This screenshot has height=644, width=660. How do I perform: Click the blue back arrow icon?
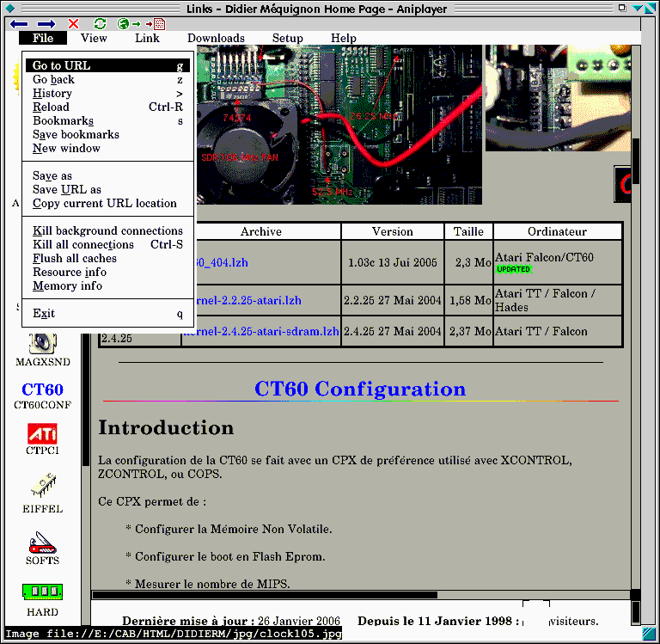pyautogui.click(x=19, y=24)
